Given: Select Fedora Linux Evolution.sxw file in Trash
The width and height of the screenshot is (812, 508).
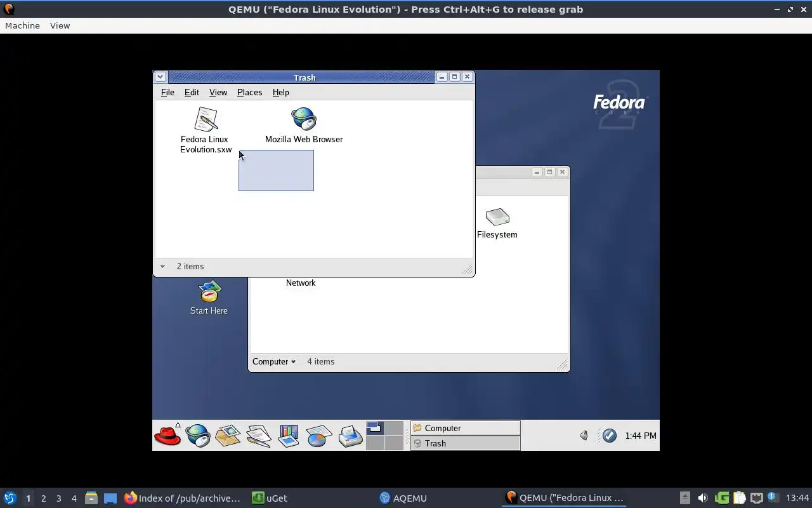Looking at the screenshot, I should pyautogui.click(x=206, y=130).
